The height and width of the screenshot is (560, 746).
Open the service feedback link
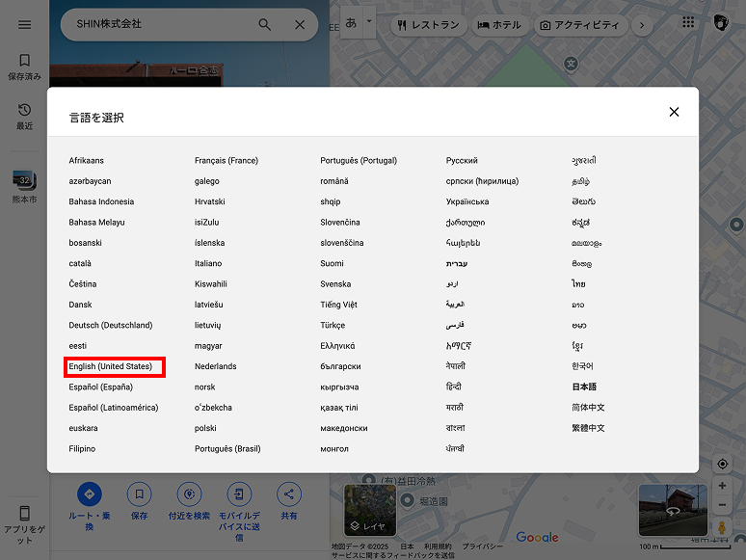(393, 555)
